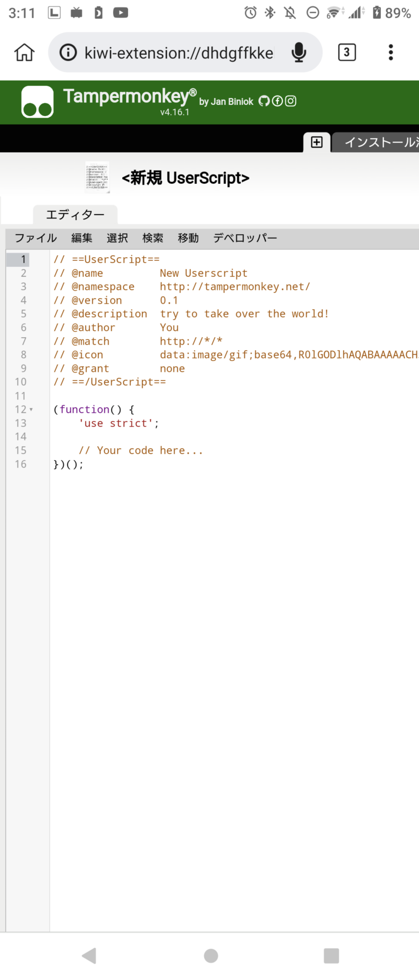
Task: Click the '0.1' version value
Action: [169, 300]
